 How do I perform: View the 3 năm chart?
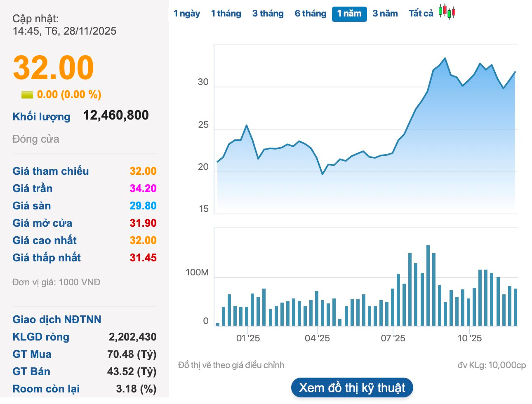coord(385,13)
